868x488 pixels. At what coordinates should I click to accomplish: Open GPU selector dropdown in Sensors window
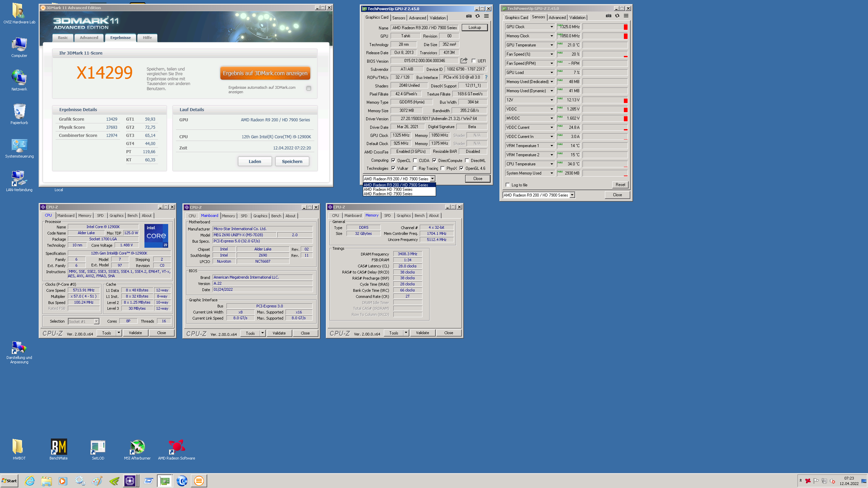[x=572, y=195]
